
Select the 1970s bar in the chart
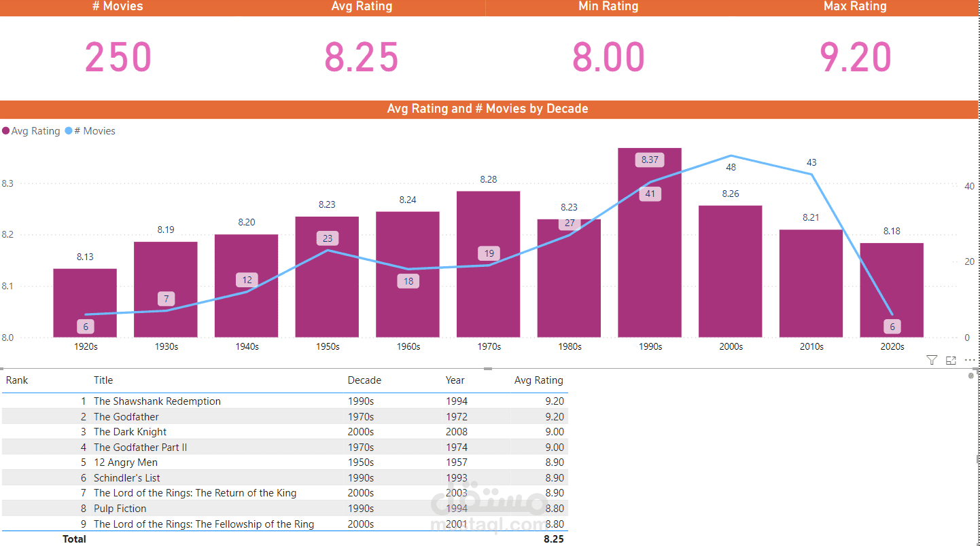[489, 264]
